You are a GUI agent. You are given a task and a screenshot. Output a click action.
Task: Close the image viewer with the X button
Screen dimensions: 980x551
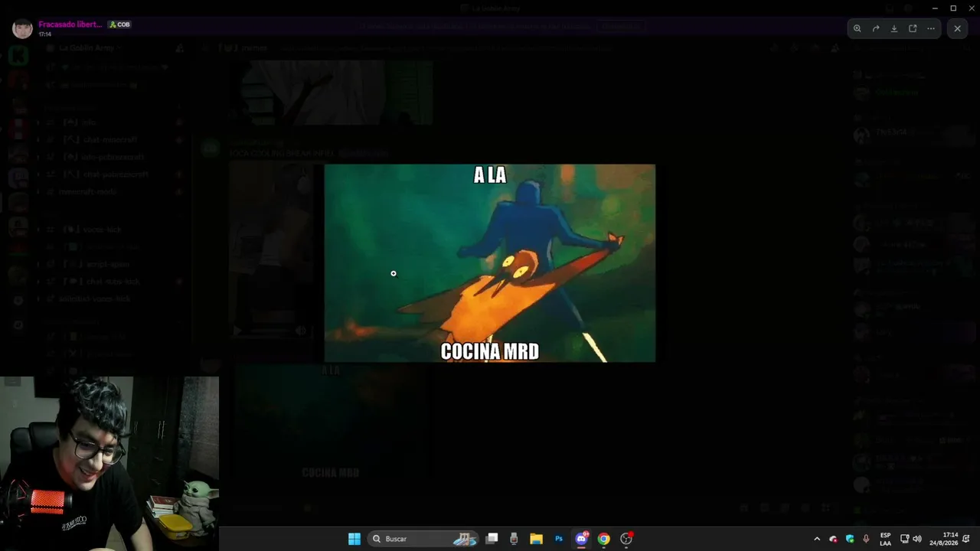pos(957,28)
